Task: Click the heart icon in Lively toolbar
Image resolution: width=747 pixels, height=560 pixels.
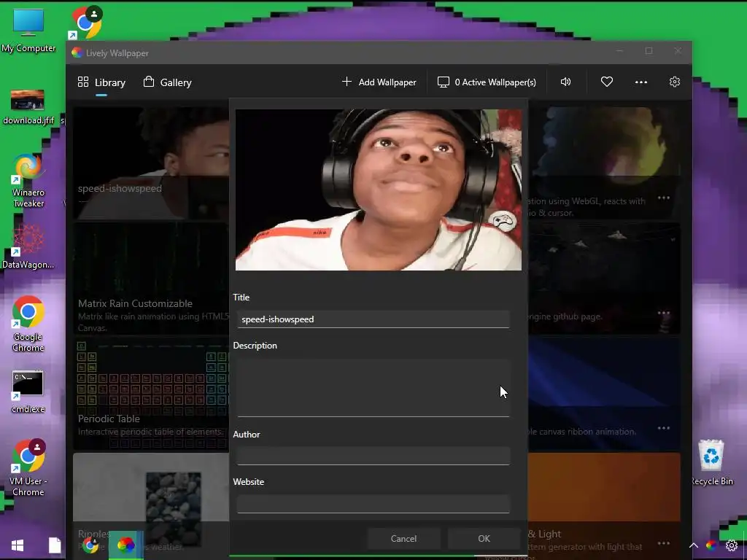Action: (x=606, y=82)
